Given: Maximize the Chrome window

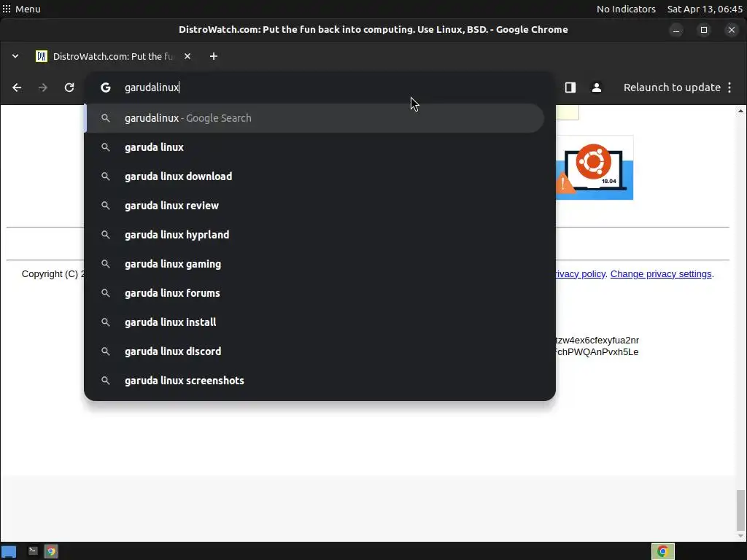Looking at the screenshot, I should point(704,30).
